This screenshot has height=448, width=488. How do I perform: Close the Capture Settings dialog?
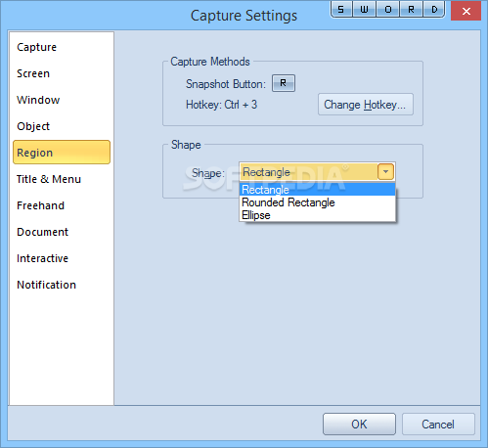click(466, 11)
